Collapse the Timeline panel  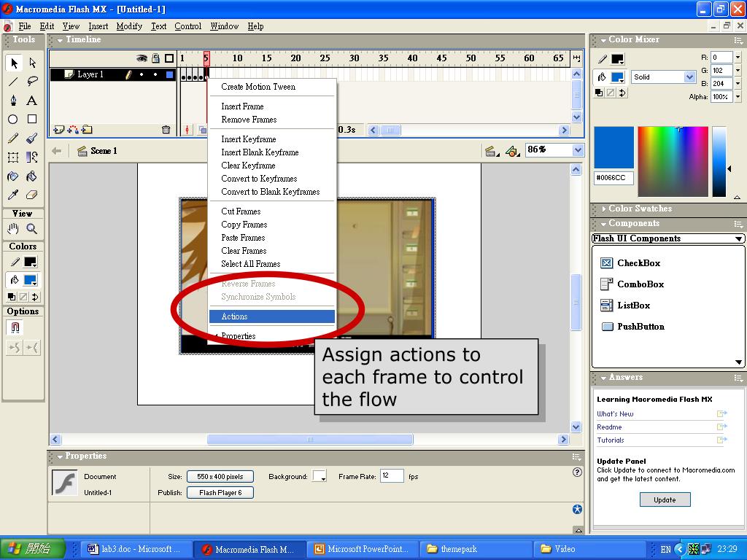(60, 40)
